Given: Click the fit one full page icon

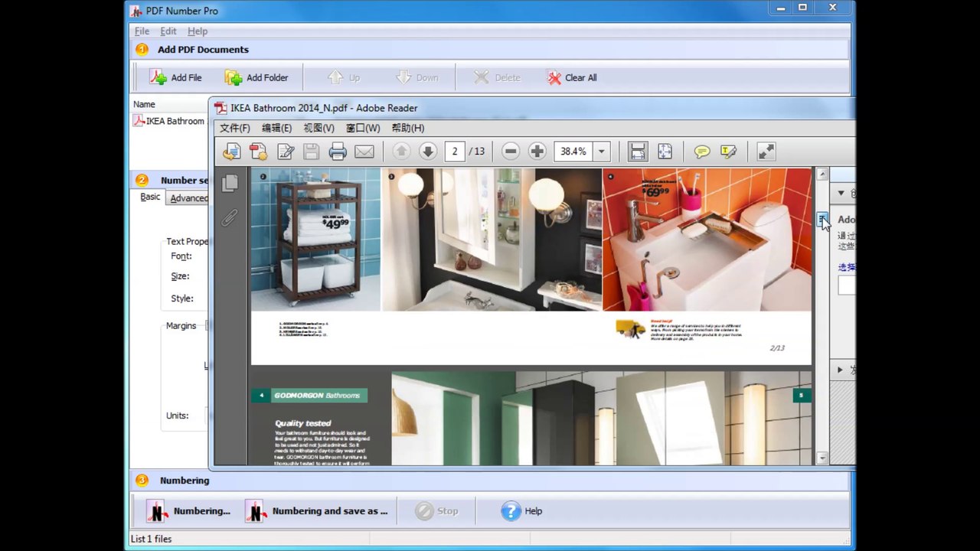Looking at the screenshot, I should pyautogui.click(x=665, y=152).
